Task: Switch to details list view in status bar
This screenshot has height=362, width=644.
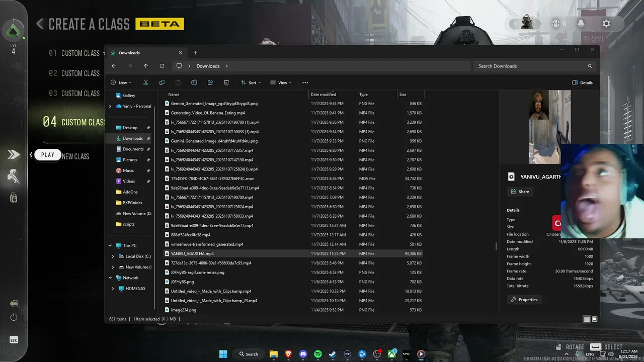Action: [x=587, y=319]
